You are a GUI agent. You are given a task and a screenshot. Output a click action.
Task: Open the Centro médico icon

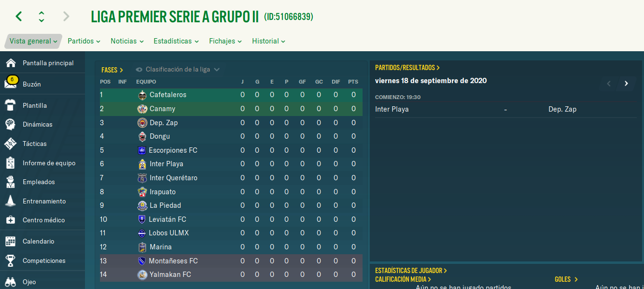[11, 220]
